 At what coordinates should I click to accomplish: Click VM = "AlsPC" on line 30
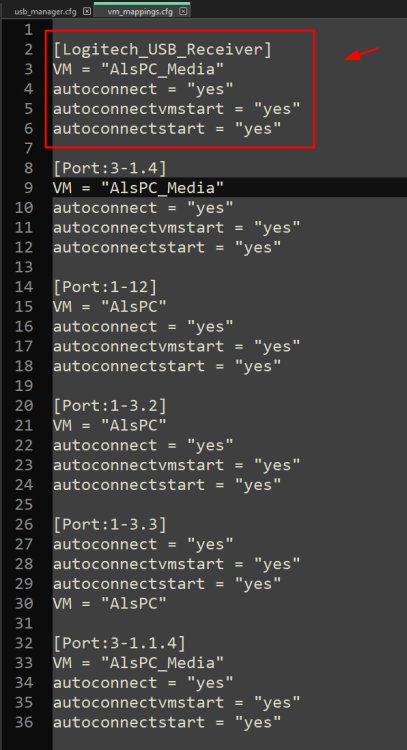click(110, 603)
